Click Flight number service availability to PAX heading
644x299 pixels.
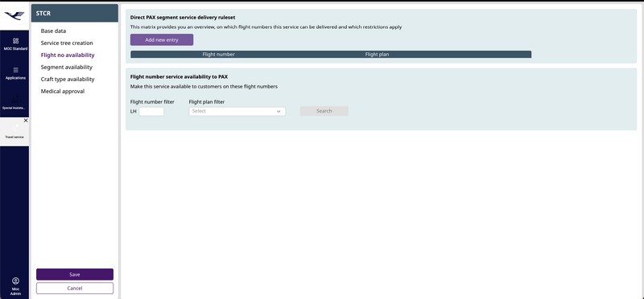click(179, 76)
